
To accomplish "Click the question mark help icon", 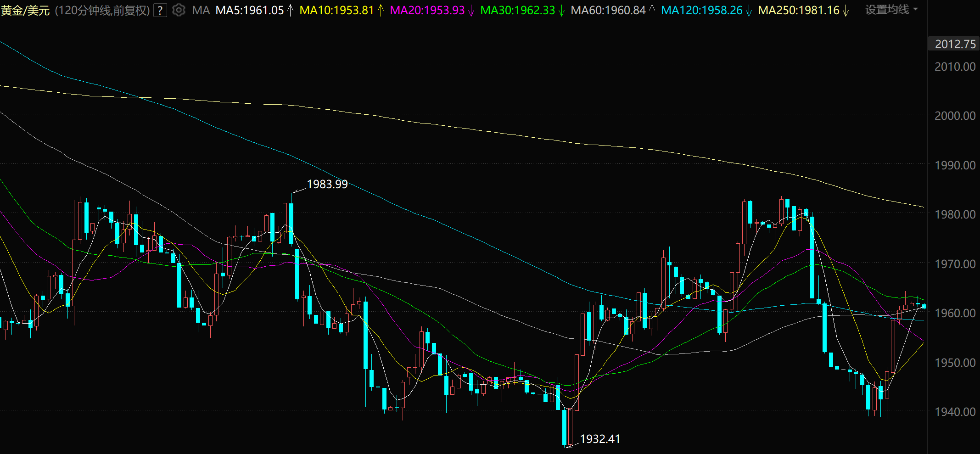I will pos(160,10).
